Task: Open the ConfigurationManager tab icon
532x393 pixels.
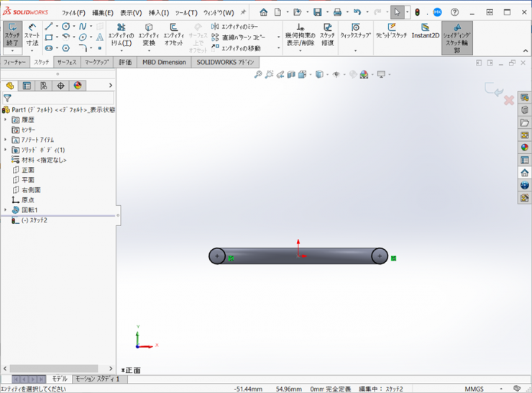Action: (x=43, y=86)
